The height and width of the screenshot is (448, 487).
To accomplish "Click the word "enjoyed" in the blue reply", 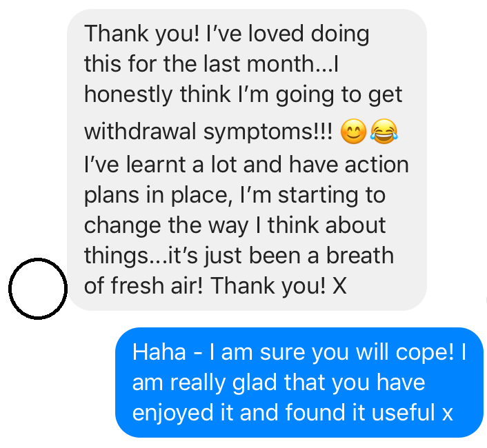I will (x=172, y=414).
